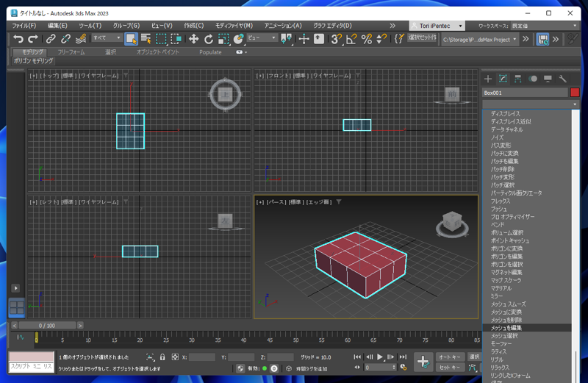
Task: Open the モディファイヤ(M) menu
Action: point(234,26)
